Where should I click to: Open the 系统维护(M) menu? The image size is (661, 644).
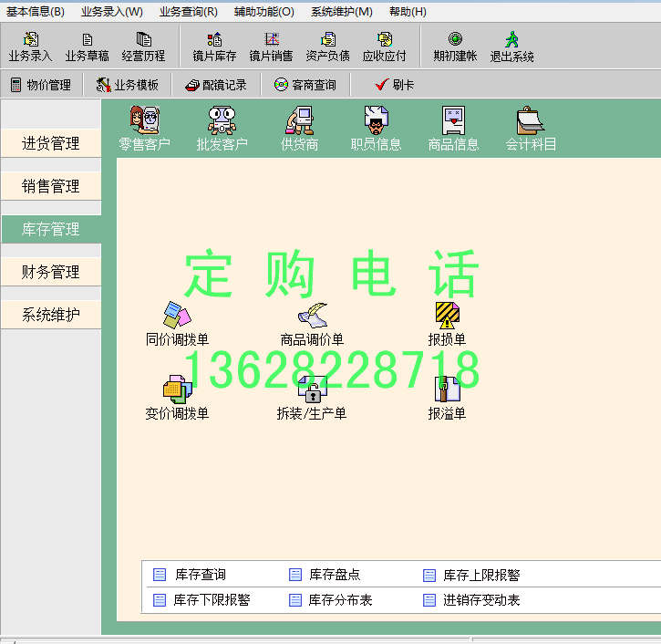click(342, 11)
